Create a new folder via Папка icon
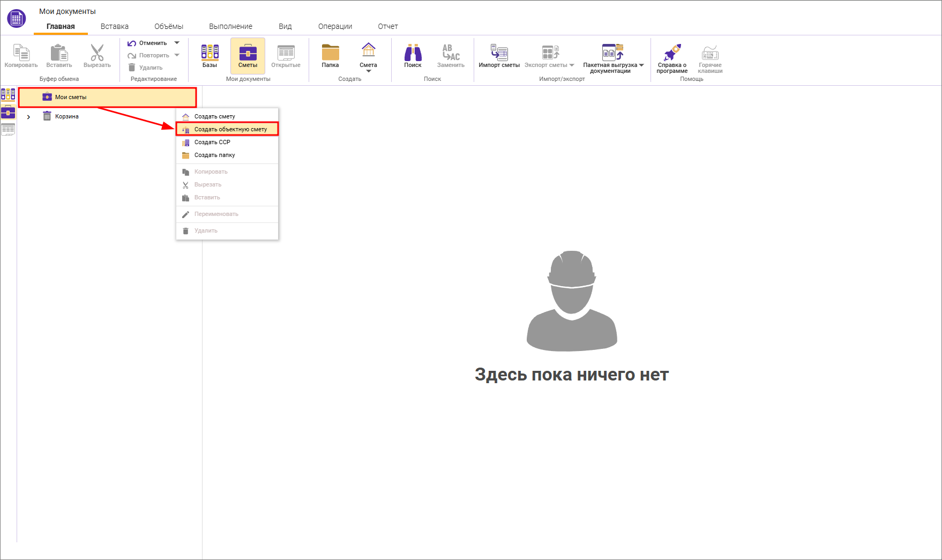The width and height of the screenshot is (942, 560). pos(330,56)
